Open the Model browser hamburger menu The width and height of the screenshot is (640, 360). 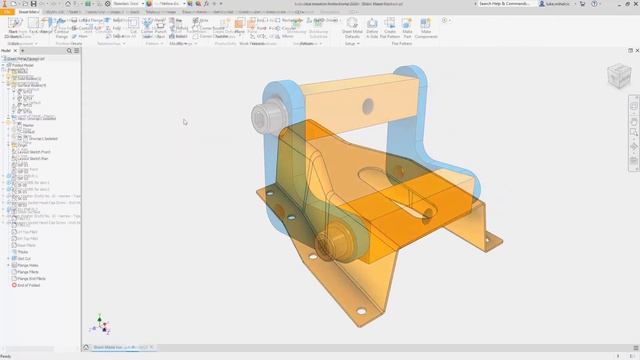[77, 51]
